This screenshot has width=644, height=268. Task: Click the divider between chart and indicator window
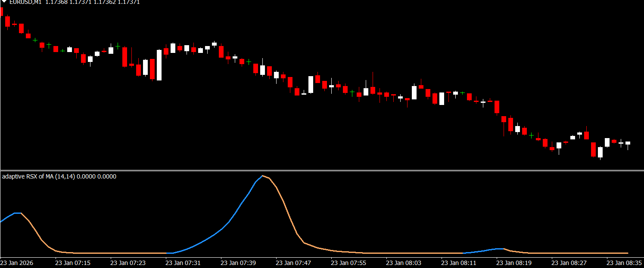pyautogui.click(x=322, y=171)
